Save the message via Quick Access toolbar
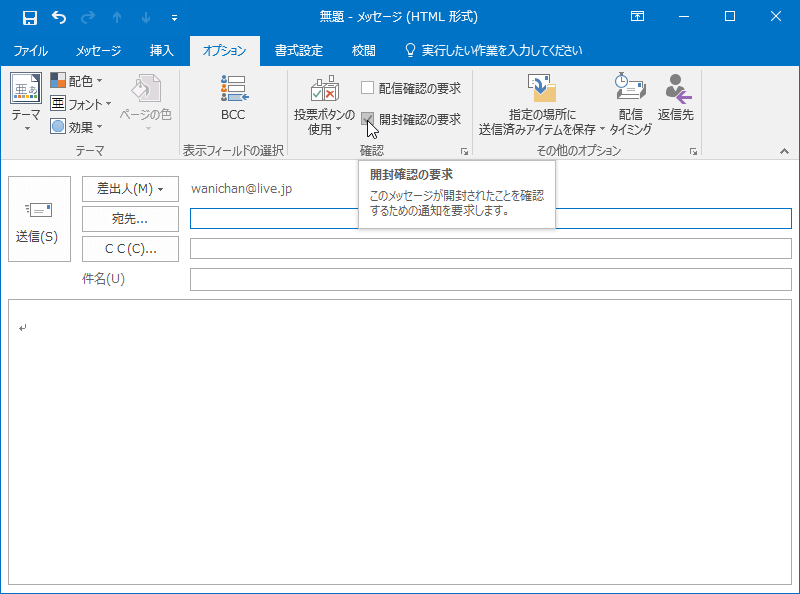Screen dimensions: 800x594 (x=28, y=16)
